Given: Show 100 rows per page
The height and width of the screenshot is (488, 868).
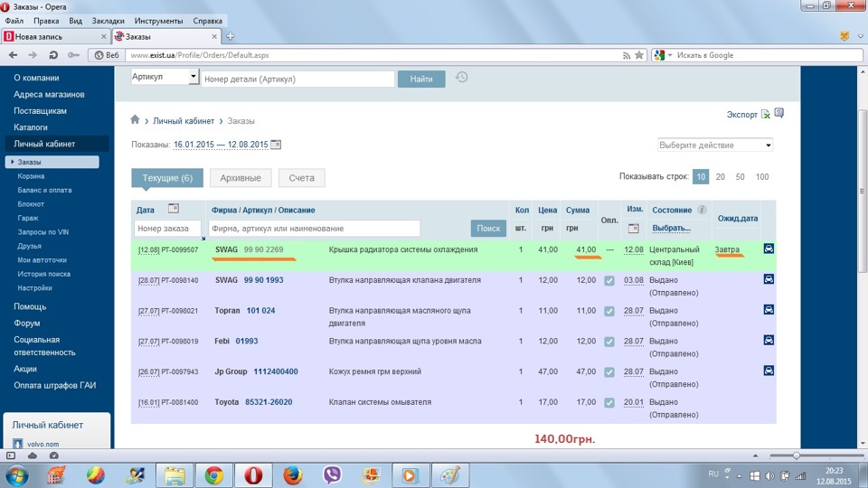Looking at the screenshot, I should [x=762, y=176].
